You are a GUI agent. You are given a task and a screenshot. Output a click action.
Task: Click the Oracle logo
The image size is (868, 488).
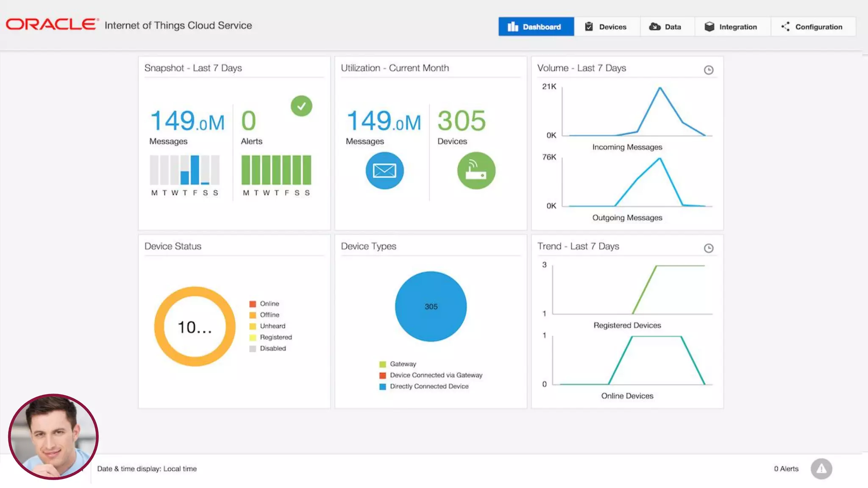[x=52, y=25]
